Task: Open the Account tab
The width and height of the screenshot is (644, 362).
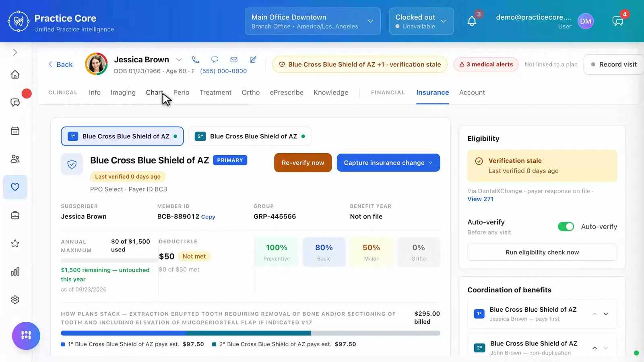Action: click(472, 93)
